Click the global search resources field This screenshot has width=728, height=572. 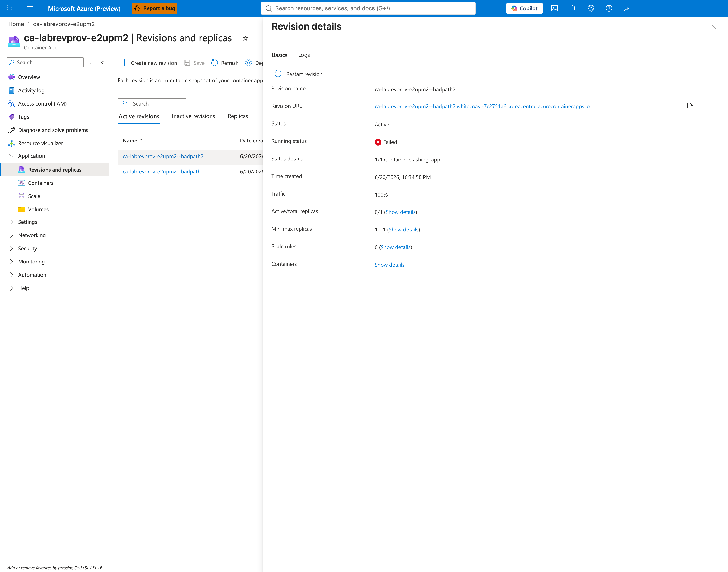(368, 8)
